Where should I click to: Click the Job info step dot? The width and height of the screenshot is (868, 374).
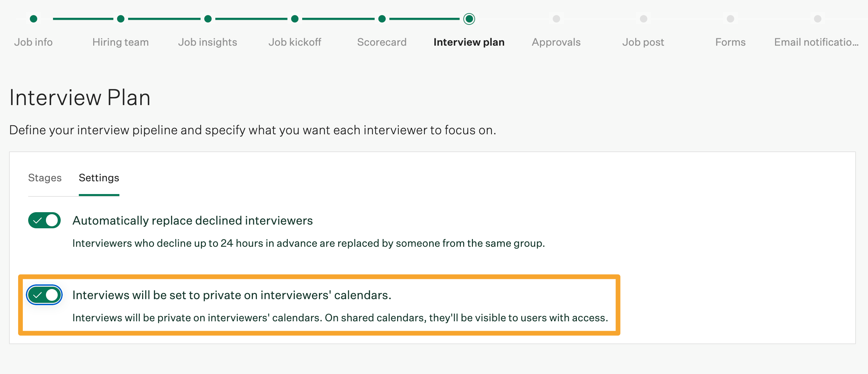(x=33, y=19)
